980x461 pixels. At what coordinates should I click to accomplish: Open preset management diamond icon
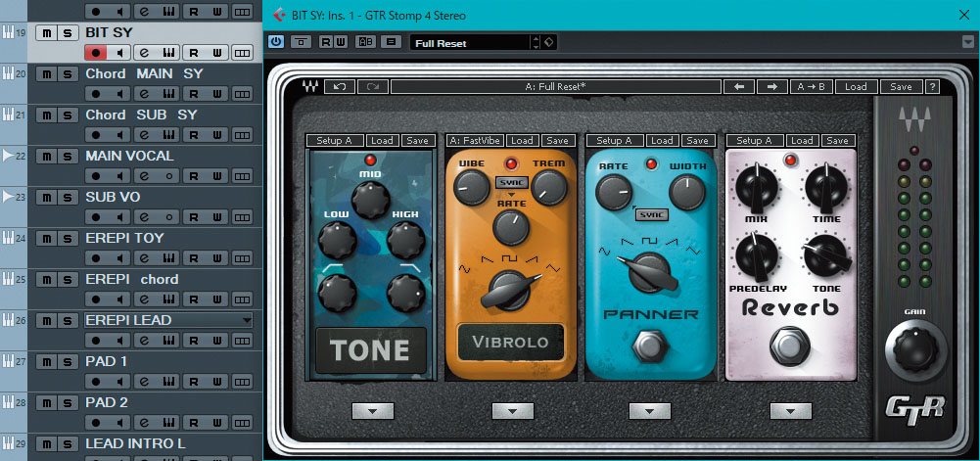point(549,43)
